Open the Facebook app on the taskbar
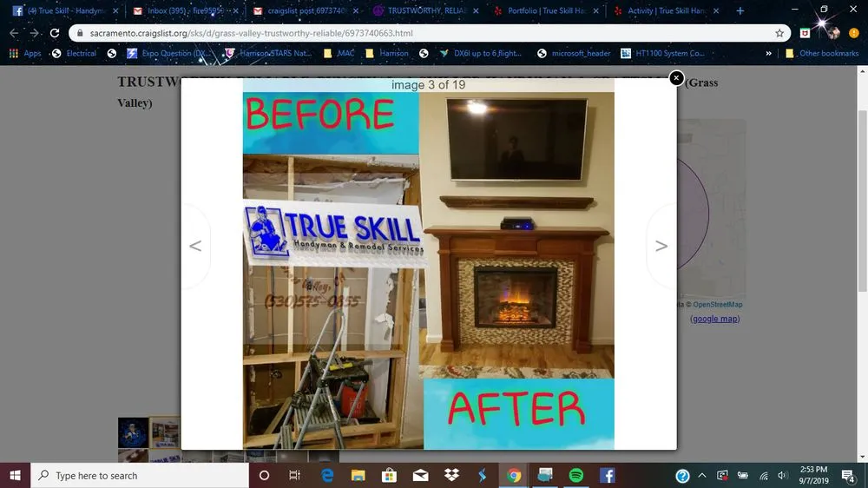 [608, 475]
